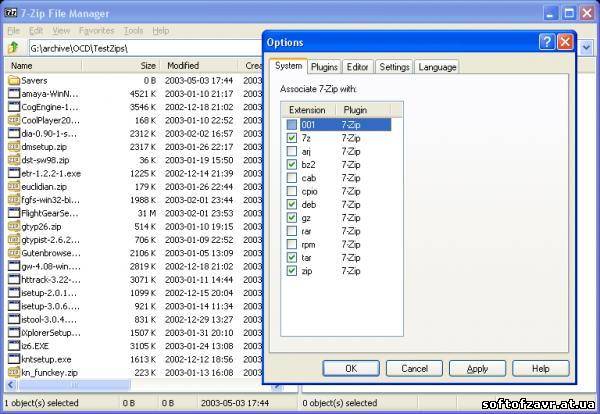Image resolution: width=600 pixels, height=414 pixels.
Task: Click the dia-0.90-1-s file icon
Action: [14, 134]
